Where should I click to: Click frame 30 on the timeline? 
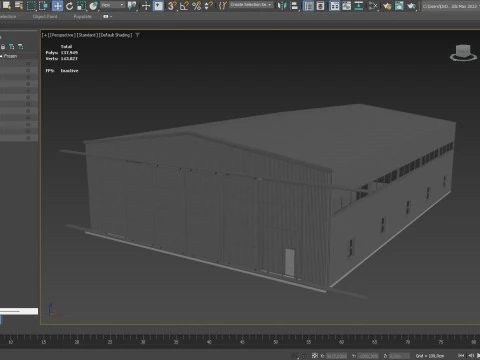click(143, 342)
